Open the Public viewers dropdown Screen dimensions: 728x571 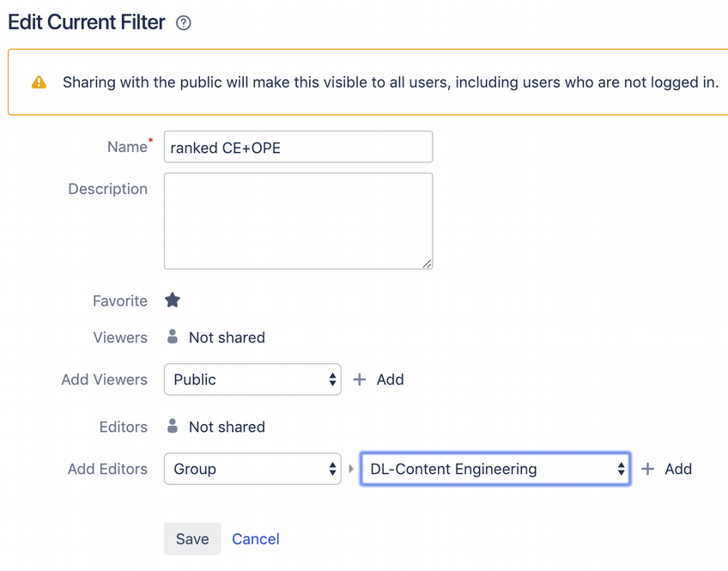[x=252, y=380]
